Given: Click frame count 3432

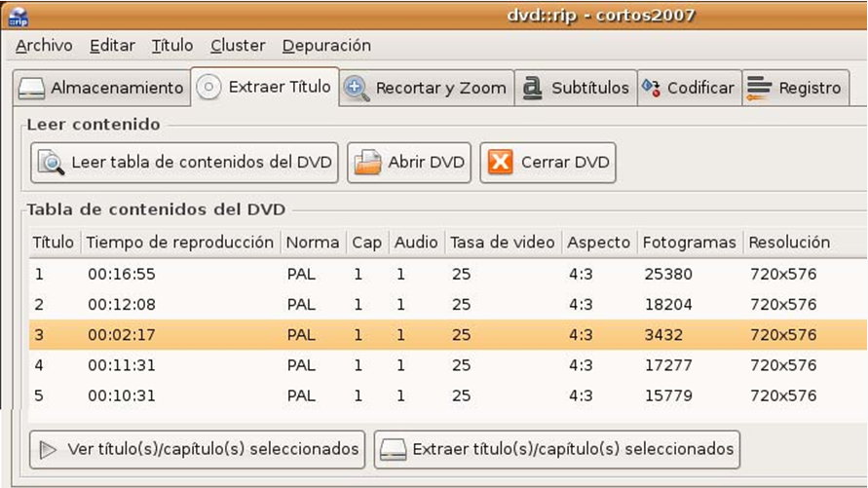Looking at the screenshot, I should [x=663, y=335].
